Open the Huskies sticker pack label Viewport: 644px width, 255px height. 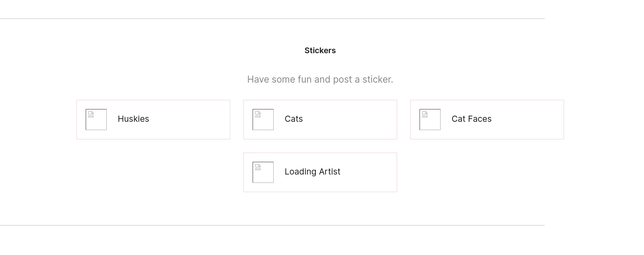[134, 119]
